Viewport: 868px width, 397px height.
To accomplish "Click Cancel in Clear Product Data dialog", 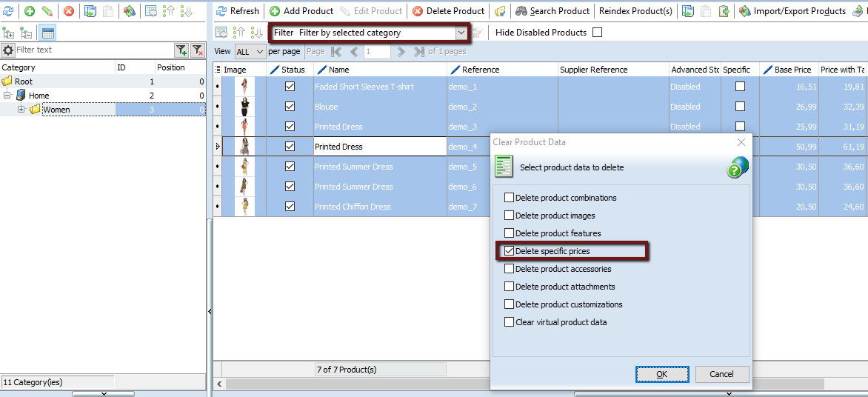I will 722,374.
